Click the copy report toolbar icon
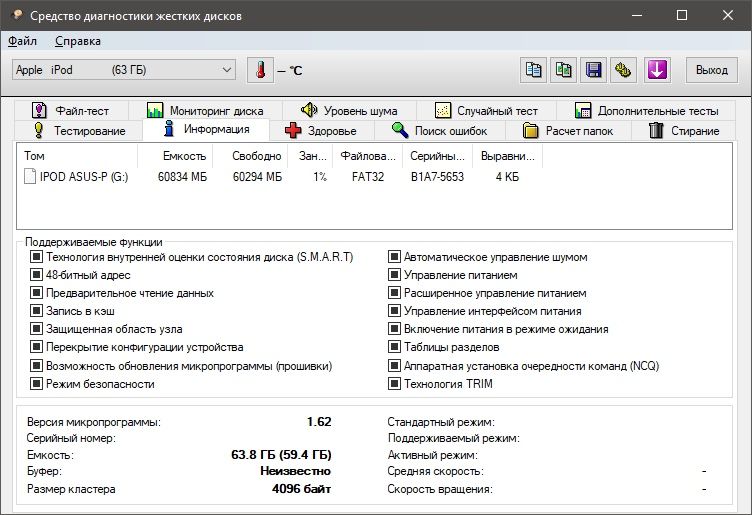 (x=533, y=70)
